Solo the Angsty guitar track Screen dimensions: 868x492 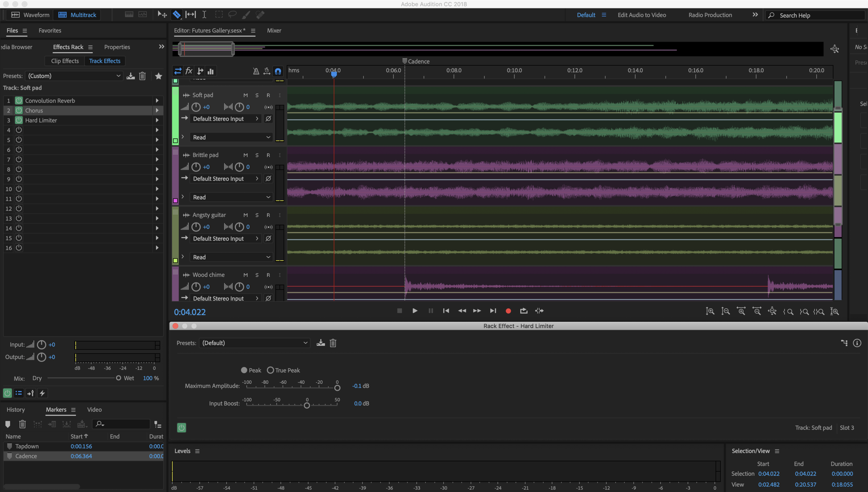(x=257, y=215)
